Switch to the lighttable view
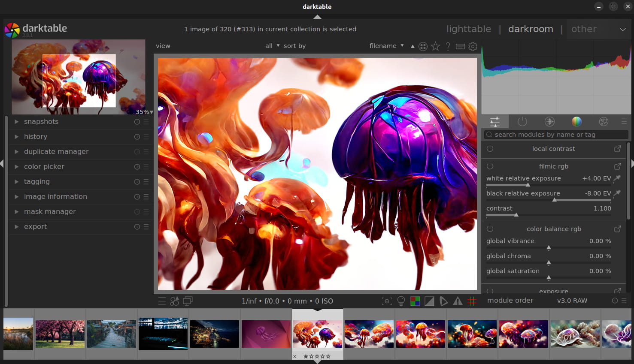The height and width of the screenshot is (364, 634). click(x=469, y=29)
